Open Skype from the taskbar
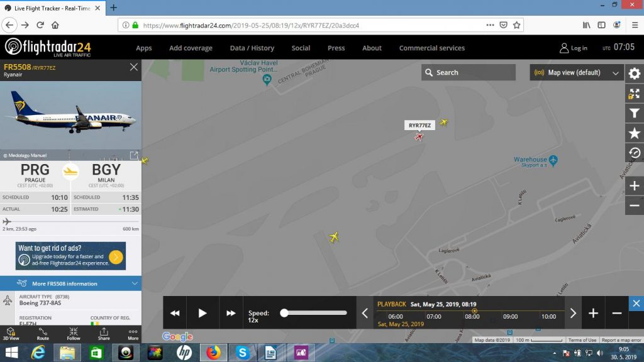The image size is (644, 362). coord(243,353)
